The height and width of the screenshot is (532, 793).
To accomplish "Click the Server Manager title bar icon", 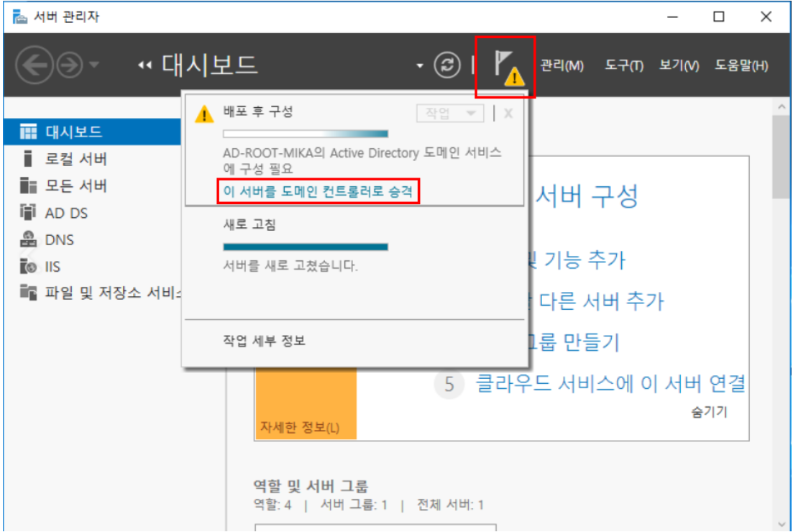I will point(19,17).
